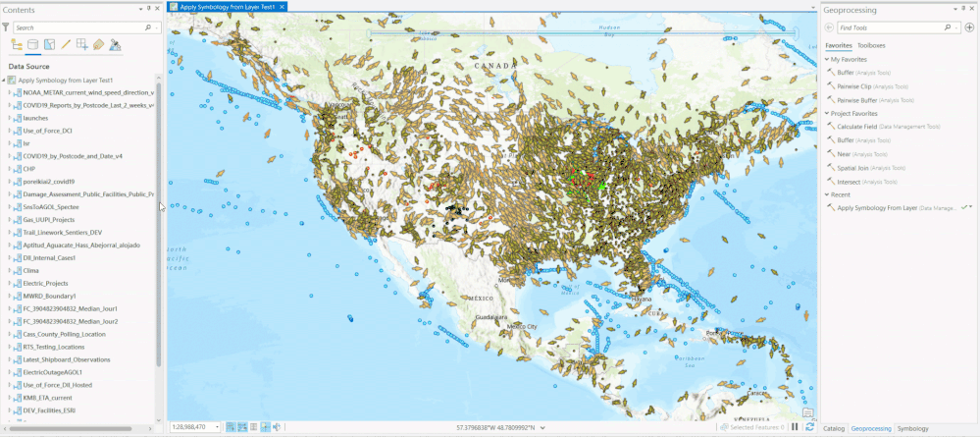
Task: Click the constraint icon in map status bar
Action: (x=265, y=427)
